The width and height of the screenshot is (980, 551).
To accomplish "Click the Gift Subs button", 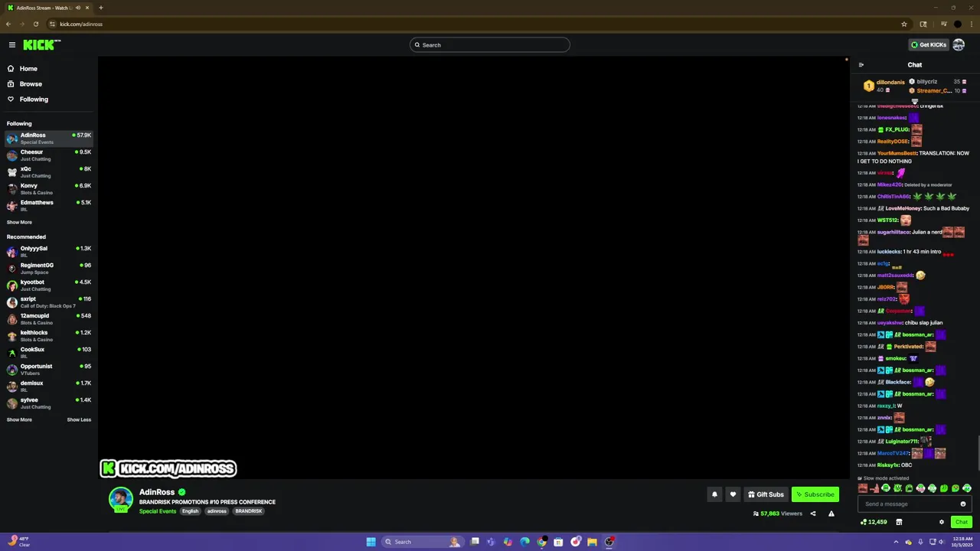I will (x=766, y=494).
